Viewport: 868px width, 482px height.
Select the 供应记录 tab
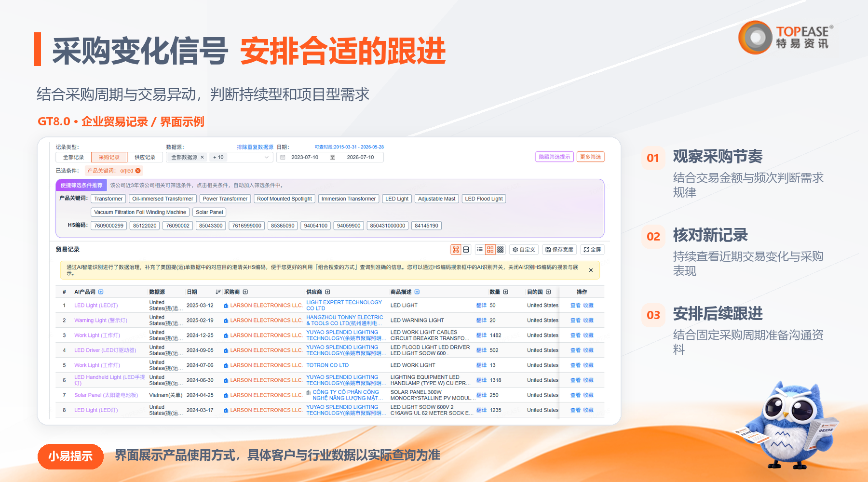click(x=145, y=157)
